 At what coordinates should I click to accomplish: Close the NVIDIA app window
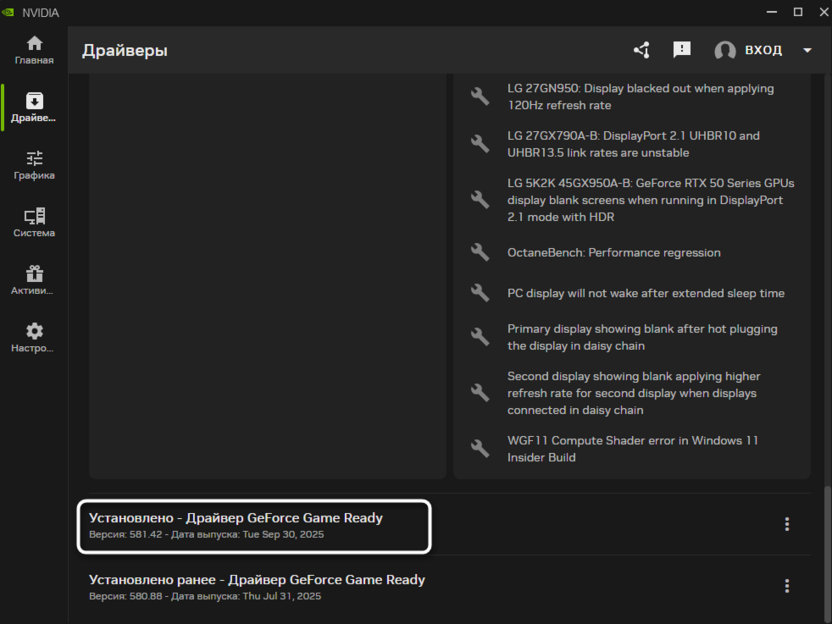(x=823, y=12)
